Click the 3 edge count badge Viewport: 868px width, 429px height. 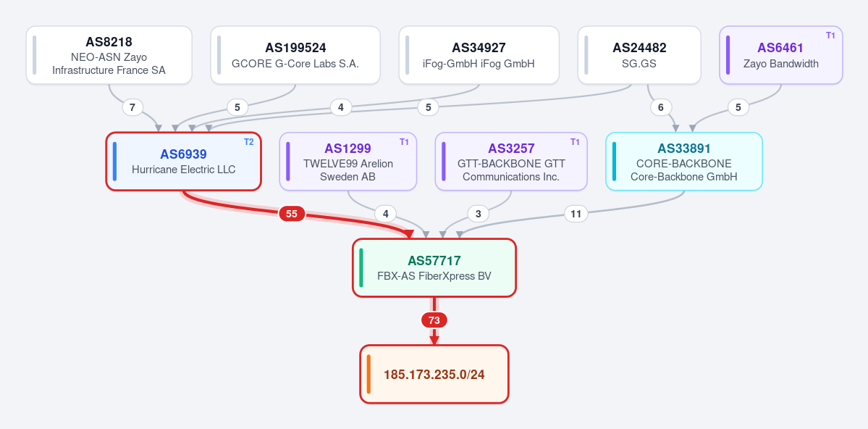point(479,213)
